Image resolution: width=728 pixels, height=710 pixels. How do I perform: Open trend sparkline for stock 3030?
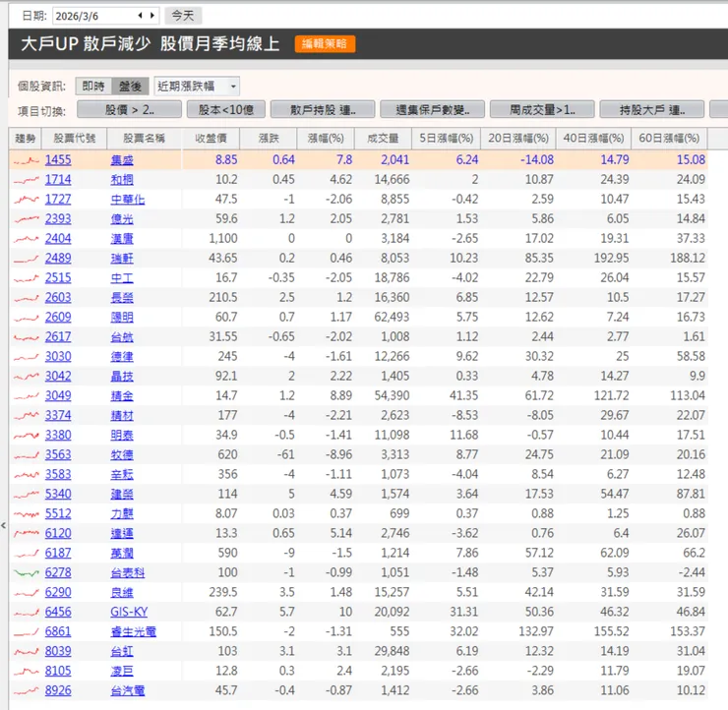pos(27,357)
